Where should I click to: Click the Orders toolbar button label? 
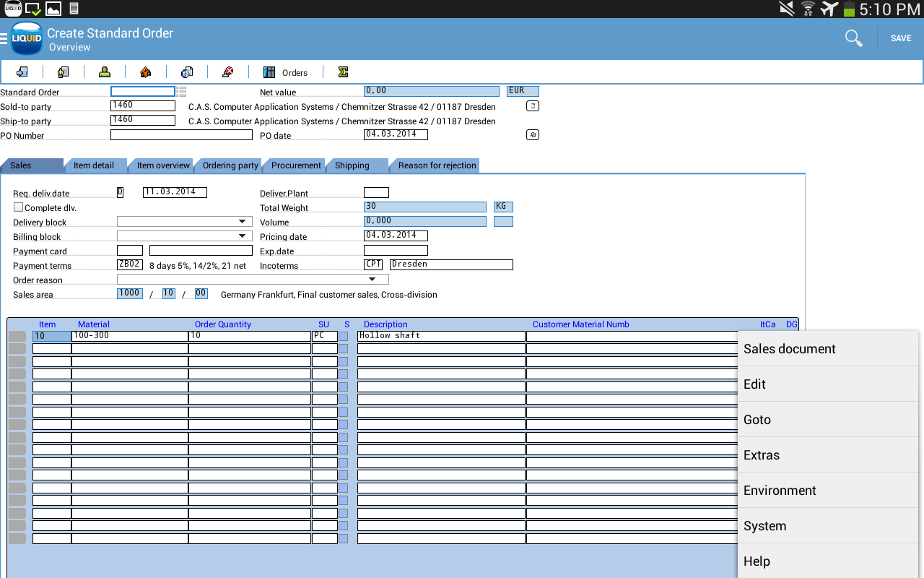tap(295, 73)
